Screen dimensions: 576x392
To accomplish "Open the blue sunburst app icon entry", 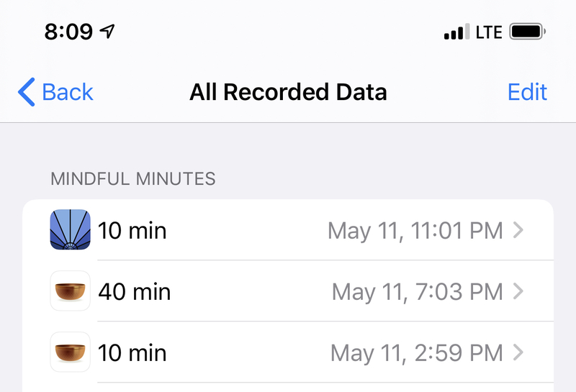I will (70, 229).
